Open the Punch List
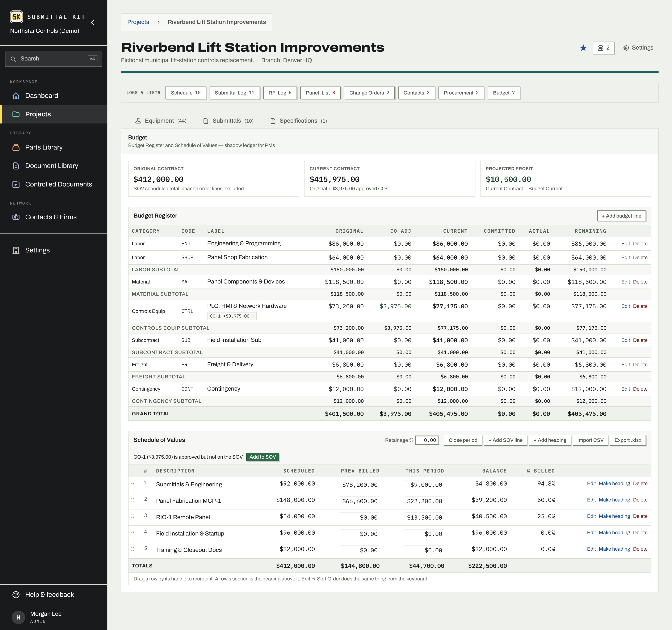 320,93
